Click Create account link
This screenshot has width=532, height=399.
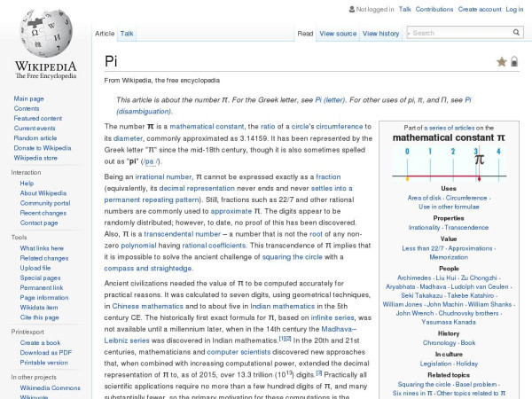point(480,9)
